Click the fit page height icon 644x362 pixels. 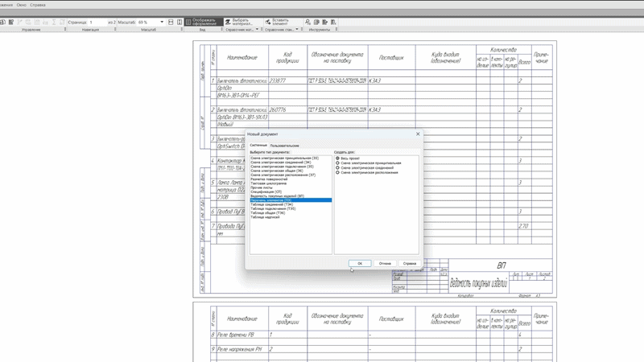point(180,23)
